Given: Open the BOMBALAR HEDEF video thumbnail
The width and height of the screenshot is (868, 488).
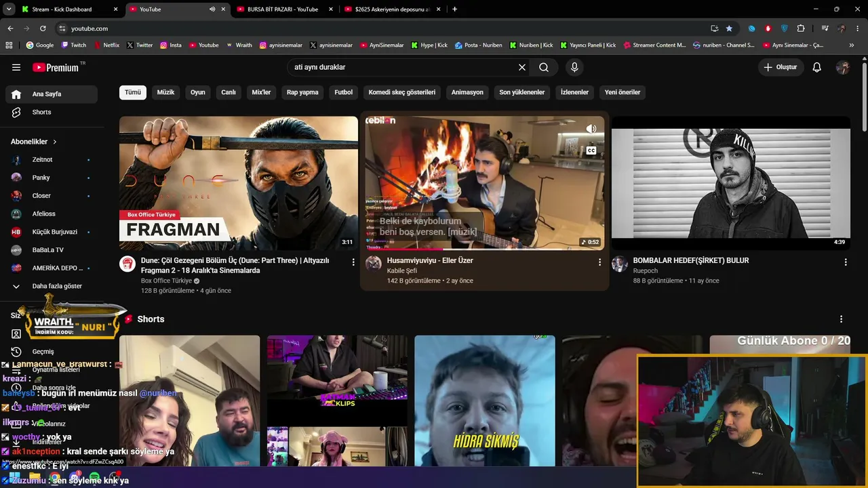Looking at the screenshot, I should tap(731, 183).
